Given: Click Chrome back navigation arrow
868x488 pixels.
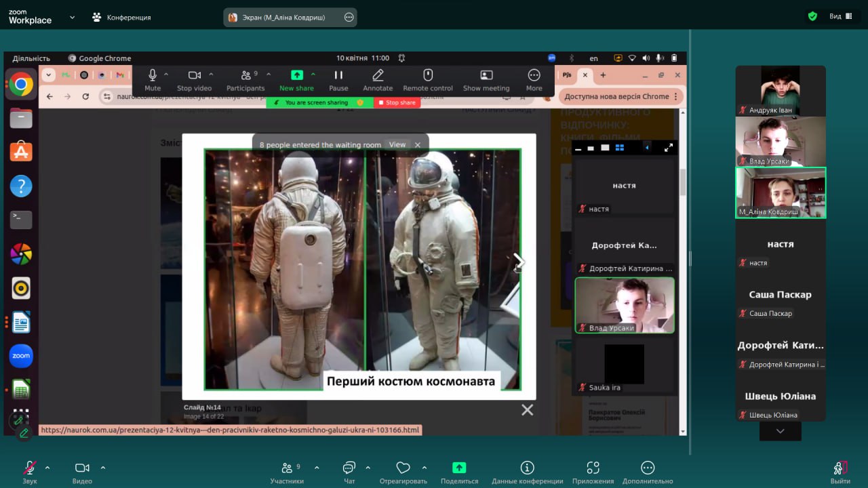Looking at the screenshot, I should pyautogui.click(x=50, y=96).
